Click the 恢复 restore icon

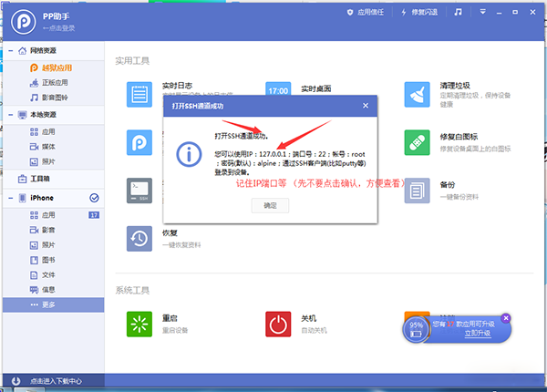click(x=139, y=238)
